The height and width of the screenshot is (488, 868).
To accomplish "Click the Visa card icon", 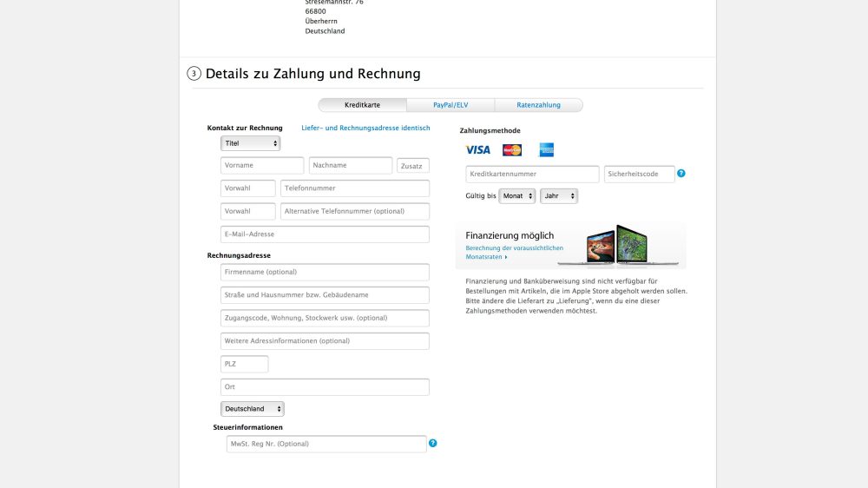I will click(477, 150).
